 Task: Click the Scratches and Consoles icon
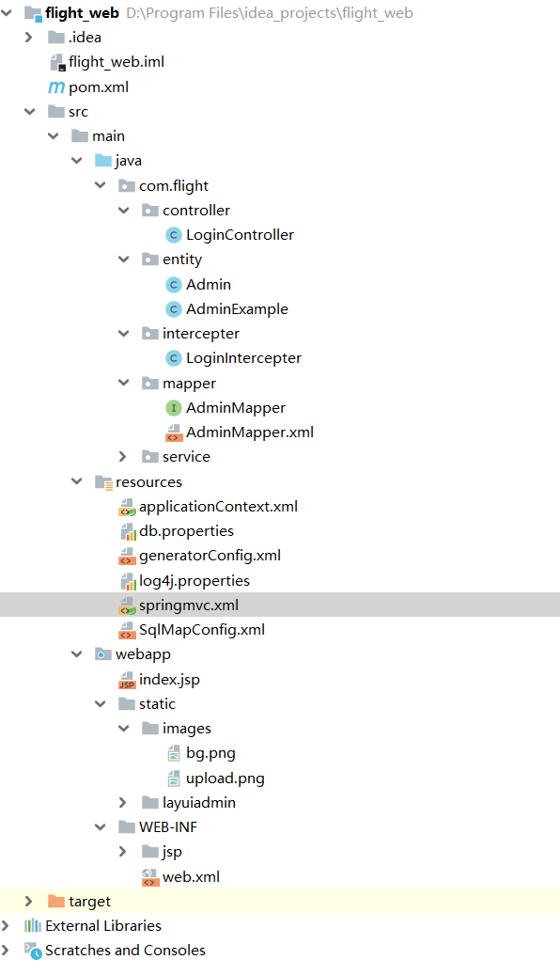point(33,951)
